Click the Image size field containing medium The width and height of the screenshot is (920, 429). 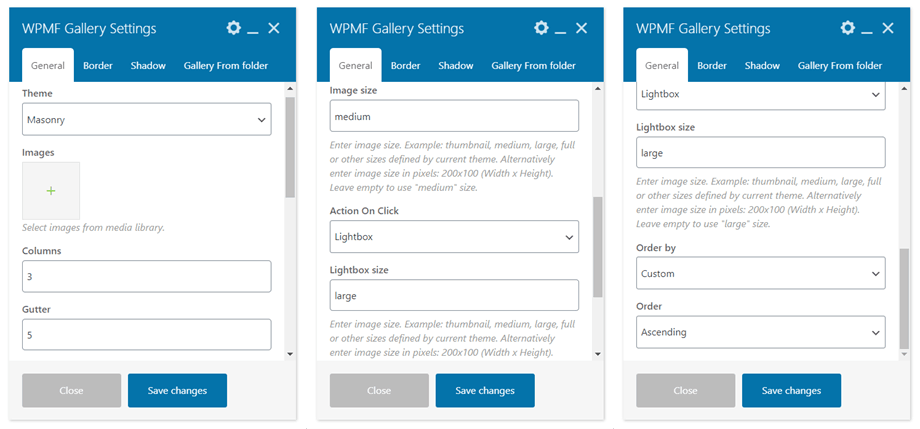click(454, 116)
